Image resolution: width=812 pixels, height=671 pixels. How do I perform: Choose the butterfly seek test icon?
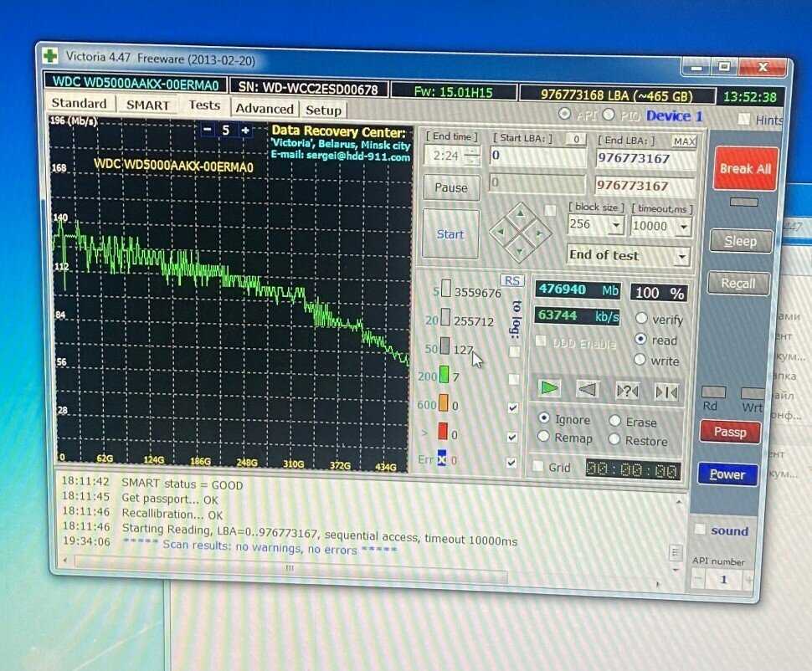(666, 392)
